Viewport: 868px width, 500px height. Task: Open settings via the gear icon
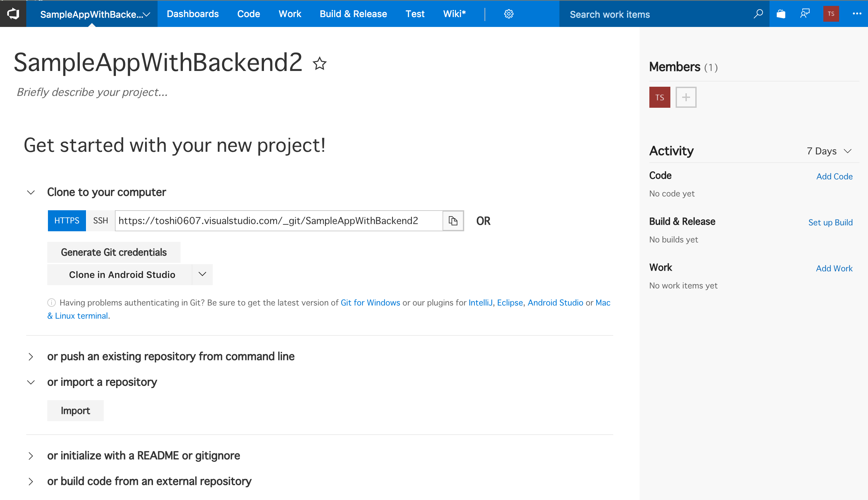pyautogui.click(x=509, y=14)
